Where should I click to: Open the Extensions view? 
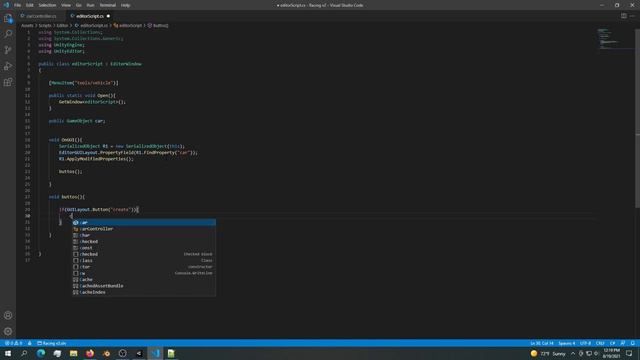pos(8,82)
